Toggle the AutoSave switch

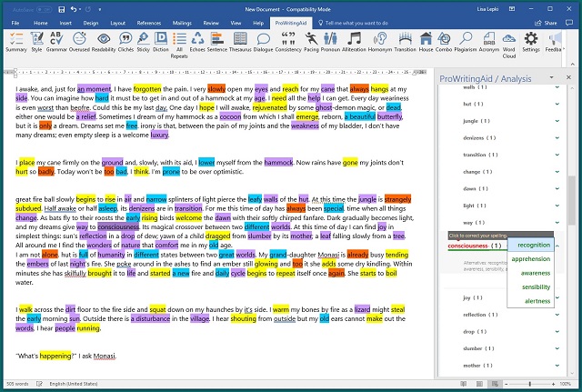click(x=44, y=9)
